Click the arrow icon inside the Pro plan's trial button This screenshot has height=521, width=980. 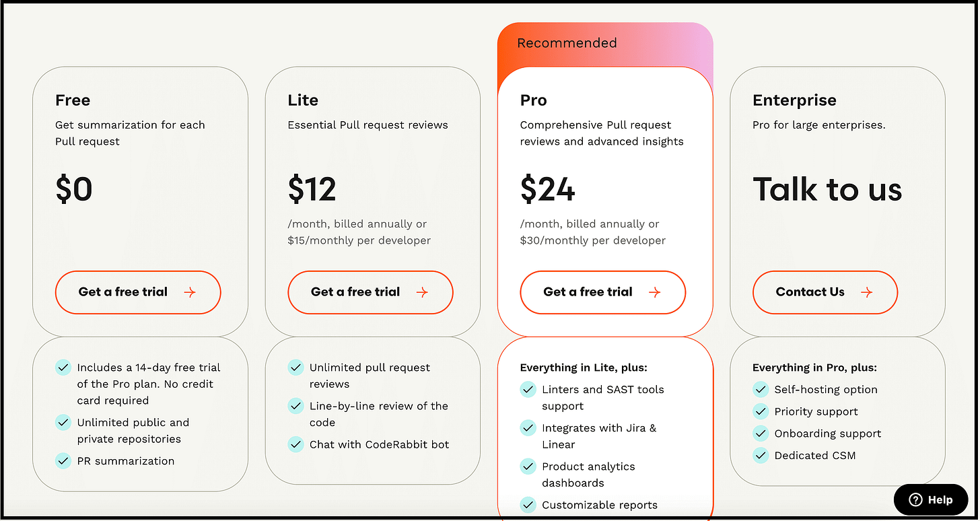click(x=656, y=292)
